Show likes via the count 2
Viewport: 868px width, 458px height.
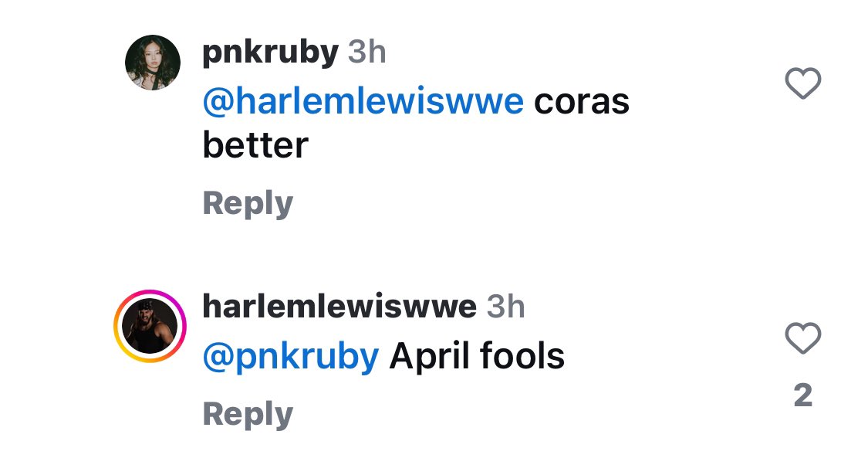pos(802,395)
